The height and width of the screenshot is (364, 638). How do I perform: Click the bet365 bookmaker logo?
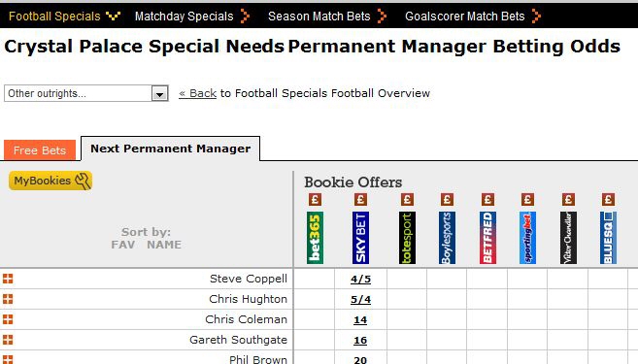(x=315, y=238)
